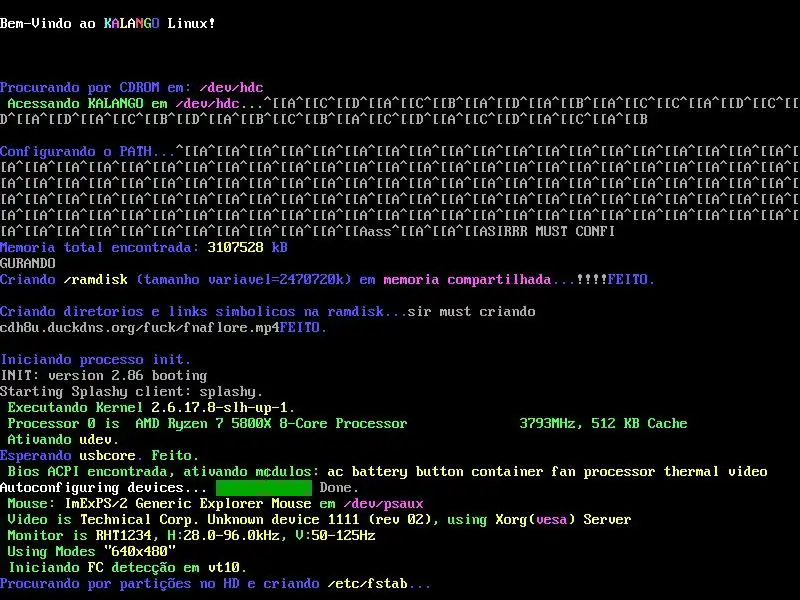Click 'Autoconfiguring devices...' text
The image size is (800, 600).
click(104, 488)
